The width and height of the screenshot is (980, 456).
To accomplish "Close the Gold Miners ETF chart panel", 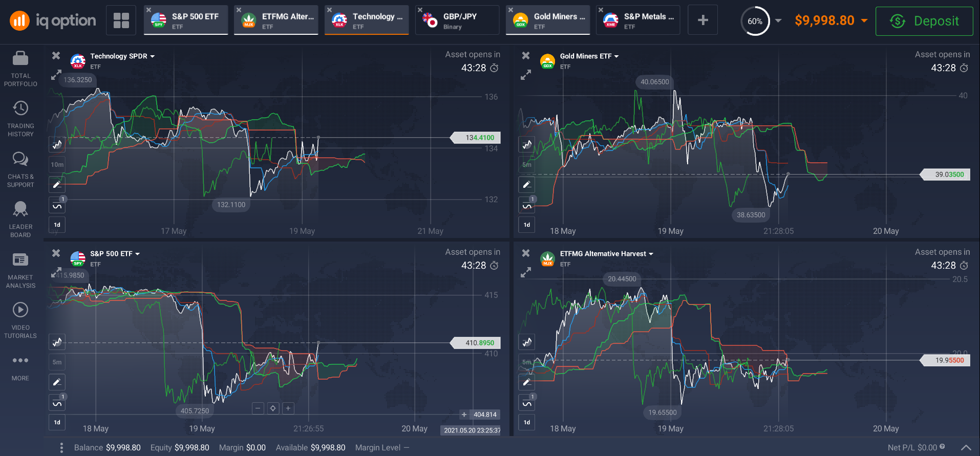I will click(526, 55).
